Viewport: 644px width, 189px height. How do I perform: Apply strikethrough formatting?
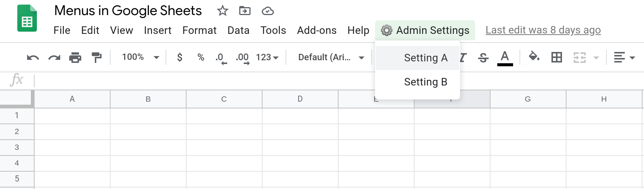(x=483, y=58)
